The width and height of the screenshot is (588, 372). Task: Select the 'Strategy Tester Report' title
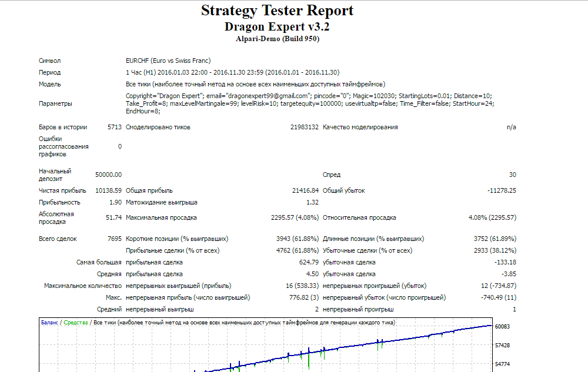[x=277, y=11]
